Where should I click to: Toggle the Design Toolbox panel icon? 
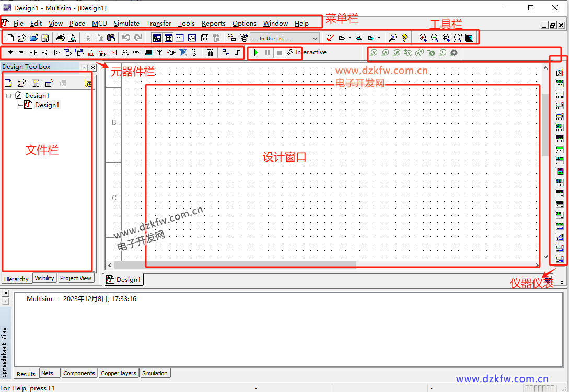[x=157, y=38]
